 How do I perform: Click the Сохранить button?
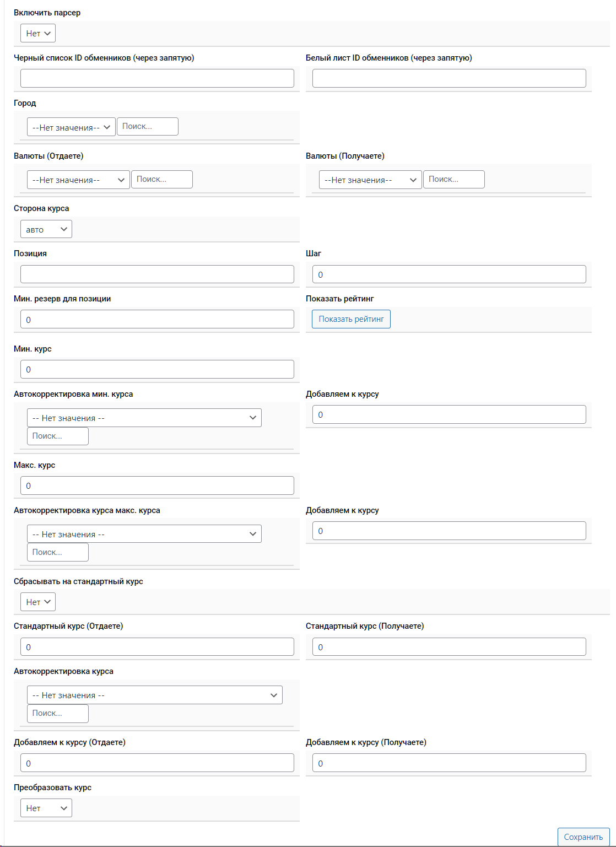pos(583,837)
